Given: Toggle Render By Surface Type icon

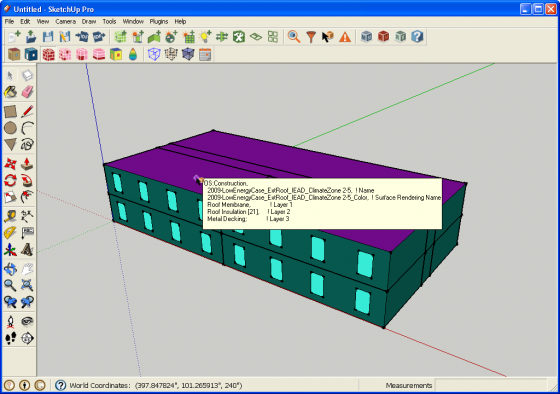Looking at the screenshot, I should [14, 54].
